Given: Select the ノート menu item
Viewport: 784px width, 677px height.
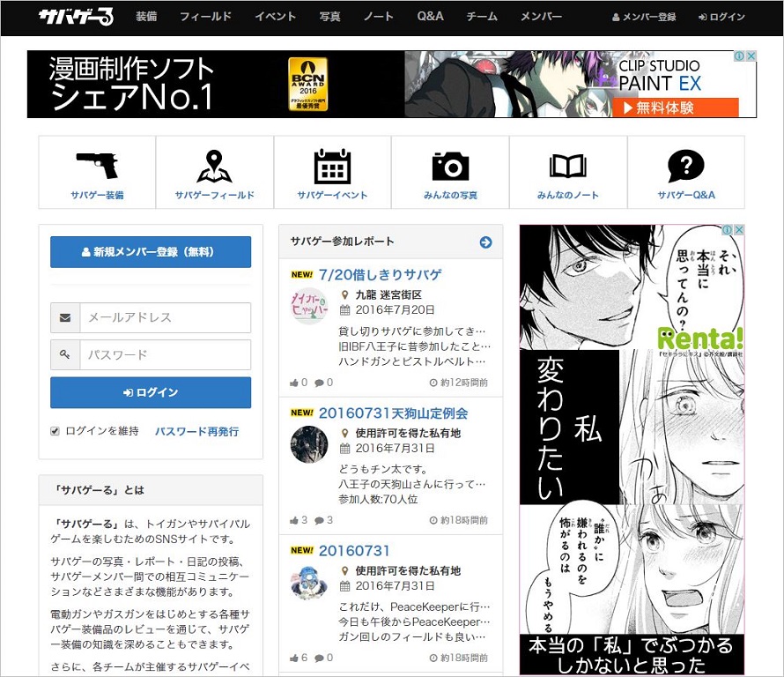Looking at the screenshot, I should click(x=379, y=17).
